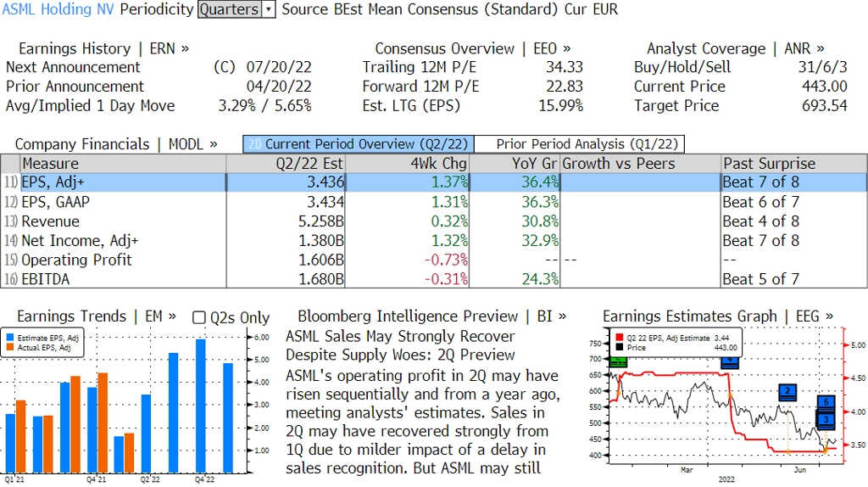Click the Trailing 12M P/E 34.33 value

click(565, 67)
